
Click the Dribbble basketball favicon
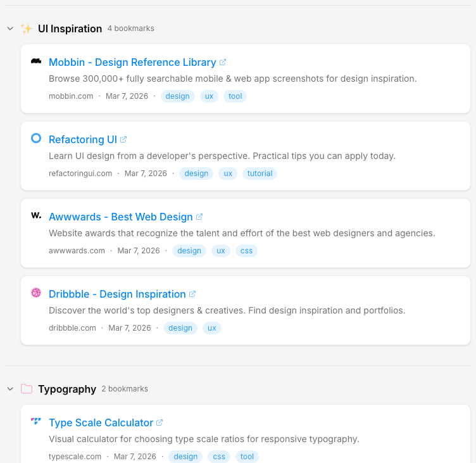click(x=36, y=293)
